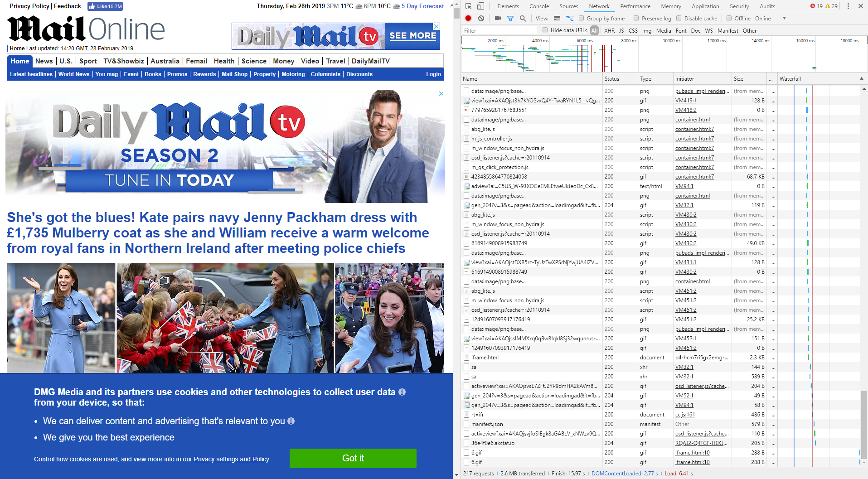
Task: Open network search with magnifier icon
Action: click(x=523, y=19)
